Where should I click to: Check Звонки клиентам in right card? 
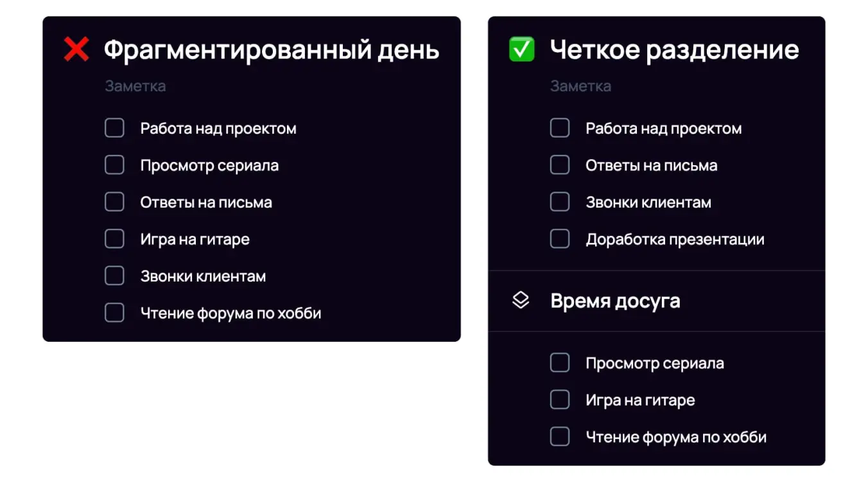pyautogui.click(x=559, y=201)
